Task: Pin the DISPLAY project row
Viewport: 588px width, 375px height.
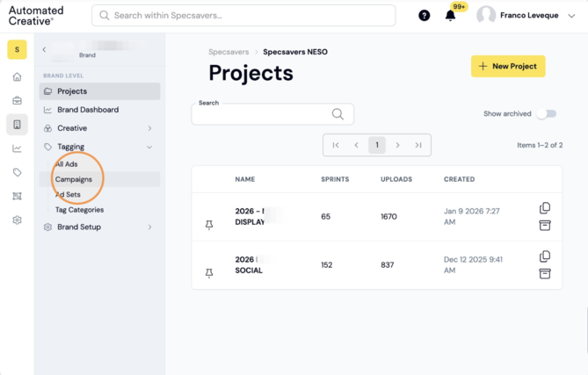Action: [x=209, y=225]
